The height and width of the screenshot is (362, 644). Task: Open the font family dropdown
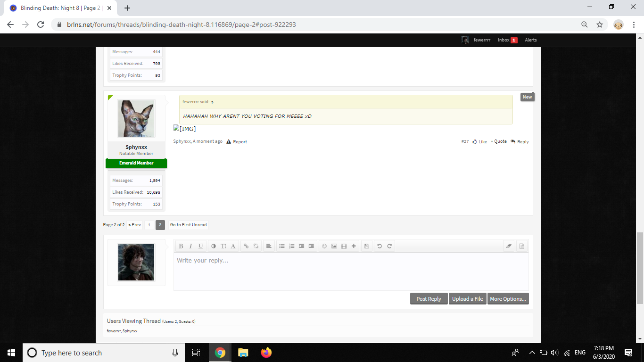tap(233, 246)
